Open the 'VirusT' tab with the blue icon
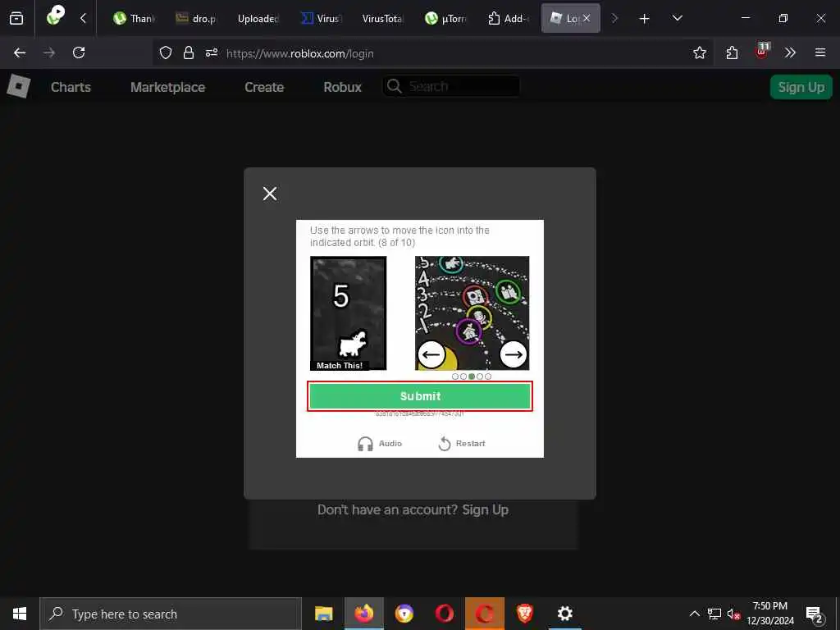 pyautogui.click(x=321, y=18)
